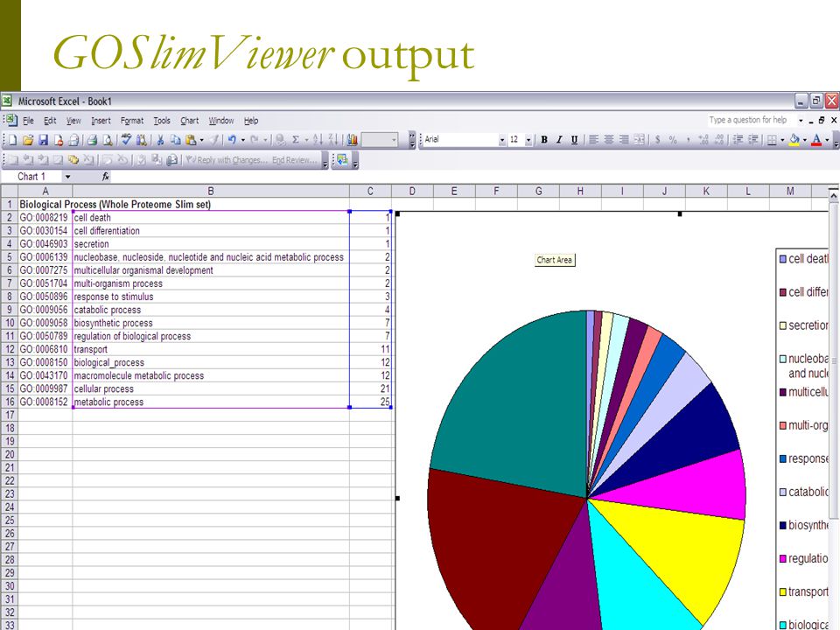840x630 pixels.
Task: Open the Font Color dropdown arrow
Action: tap(827, 140)
